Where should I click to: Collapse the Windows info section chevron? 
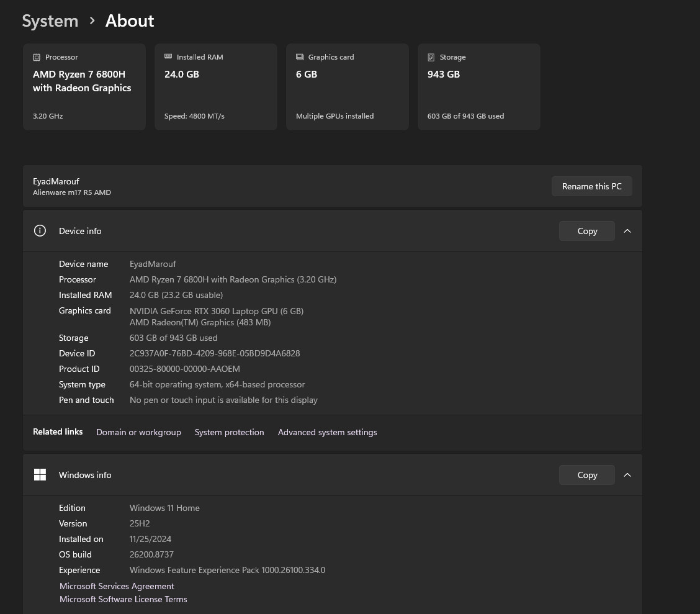point(627,475)
